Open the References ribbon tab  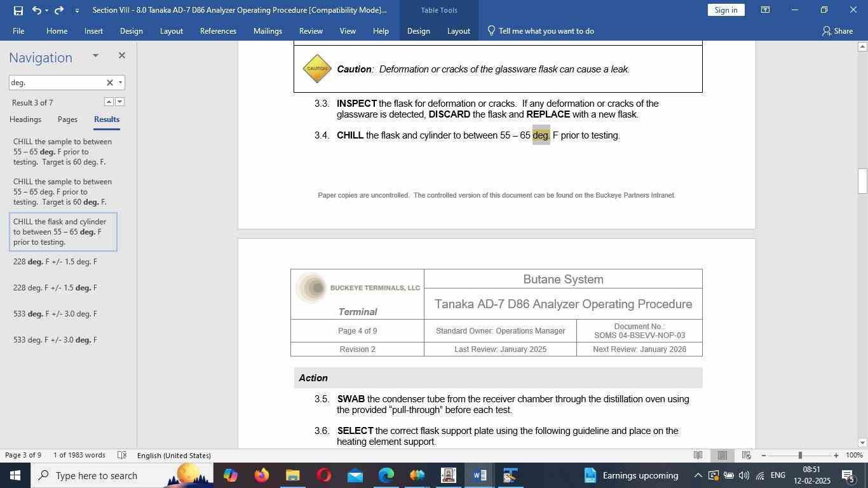[x=218, y=30]
